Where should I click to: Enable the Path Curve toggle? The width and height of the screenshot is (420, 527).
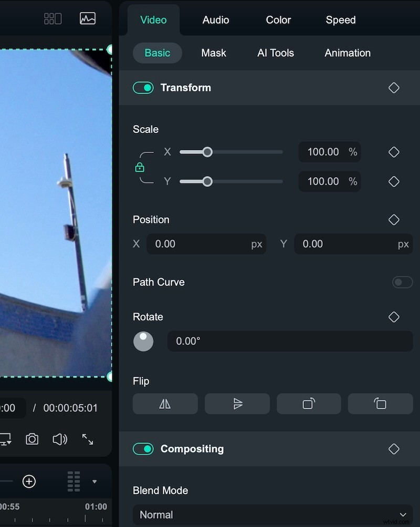[x=402, y=282]
